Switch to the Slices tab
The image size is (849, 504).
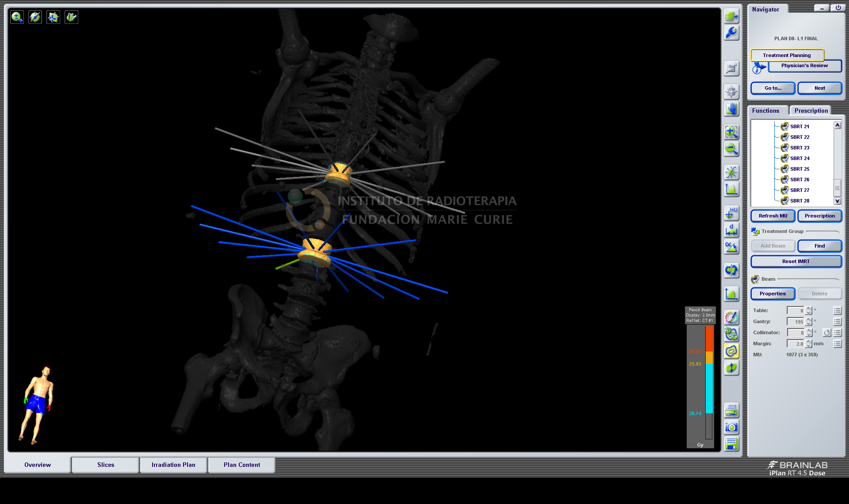coord(106,465)
